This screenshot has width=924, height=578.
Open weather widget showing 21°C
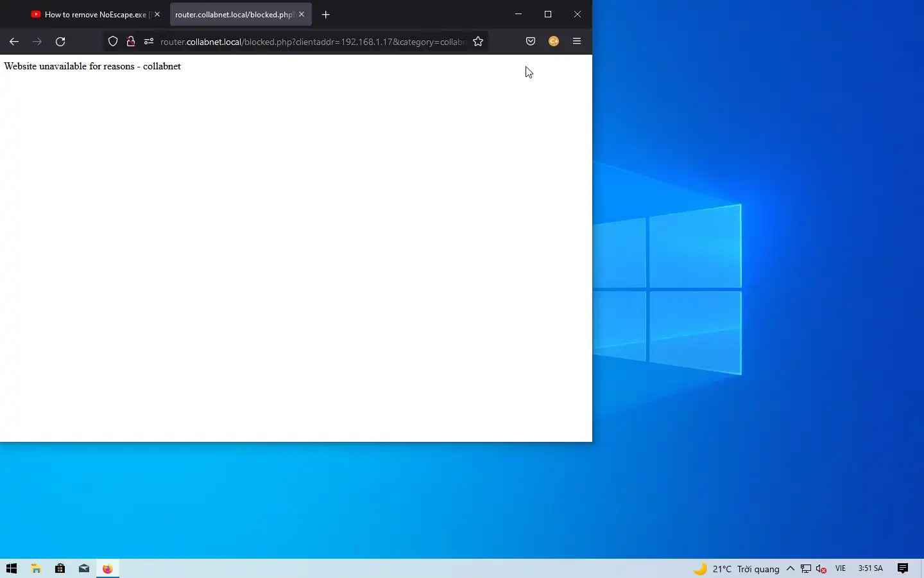coord(737,568)
